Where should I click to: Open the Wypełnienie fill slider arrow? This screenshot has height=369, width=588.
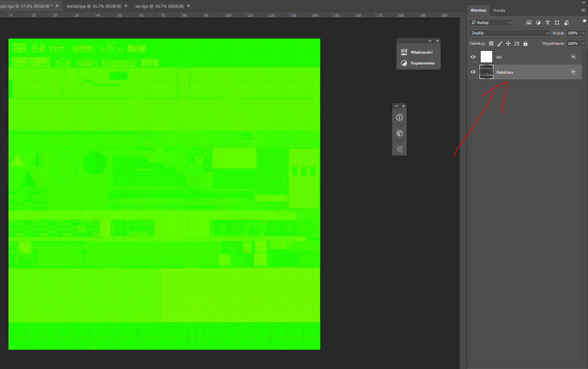(x=583, y=44)
